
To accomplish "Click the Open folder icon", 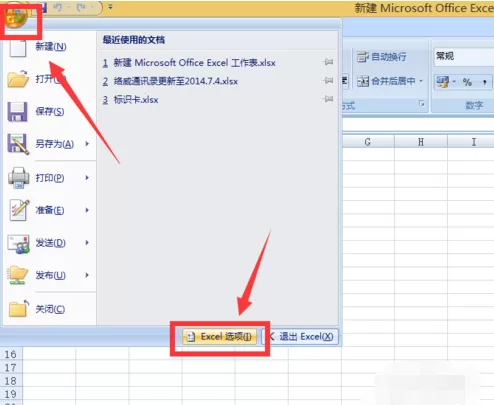I will tap(18, 79).
